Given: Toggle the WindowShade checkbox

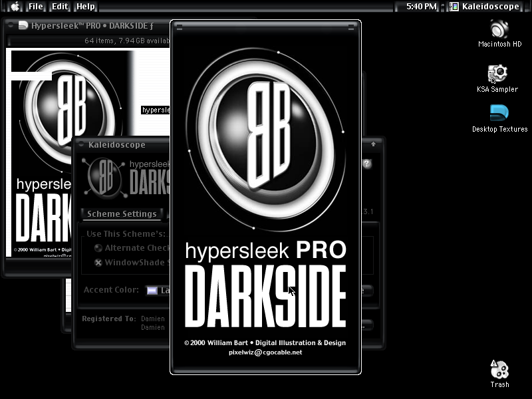Looking at the screenshot, I should [98, 263].
